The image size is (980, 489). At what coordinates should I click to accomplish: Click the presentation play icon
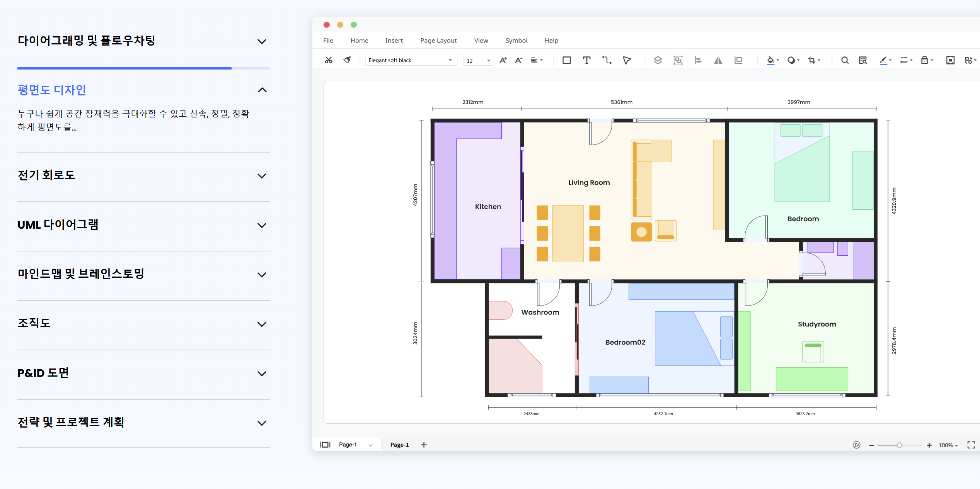tap(857, 445)
